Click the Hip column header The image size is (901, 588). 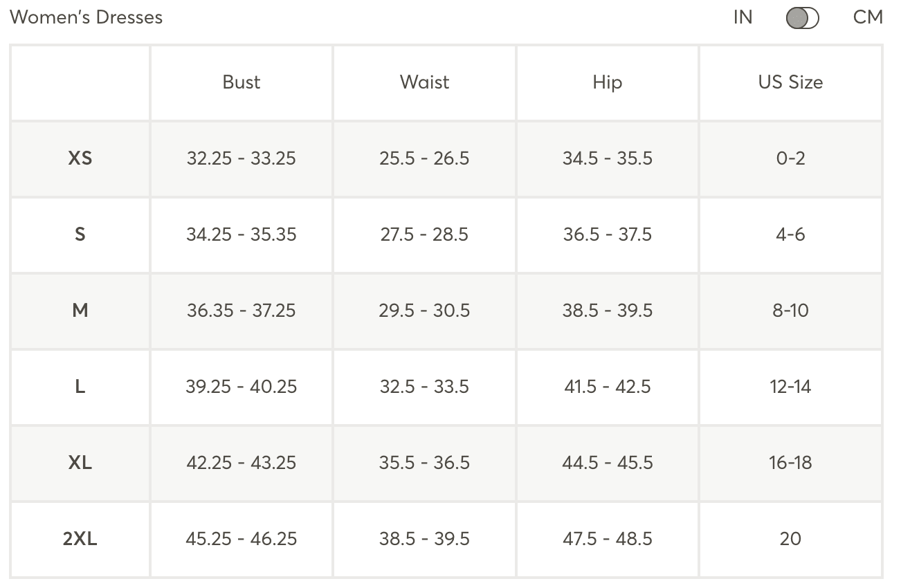point(607,82)
